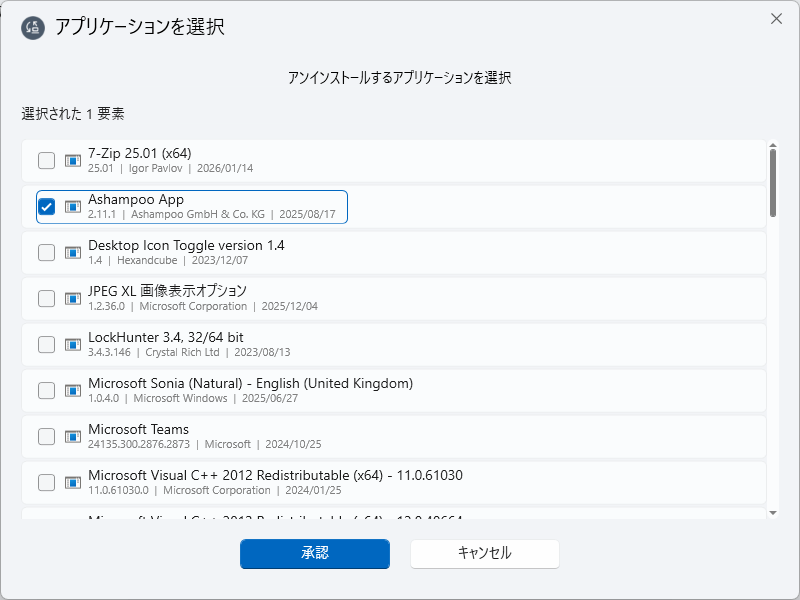Enable the LockHunter 3.4 checkbox

click(x=46, y=345)
